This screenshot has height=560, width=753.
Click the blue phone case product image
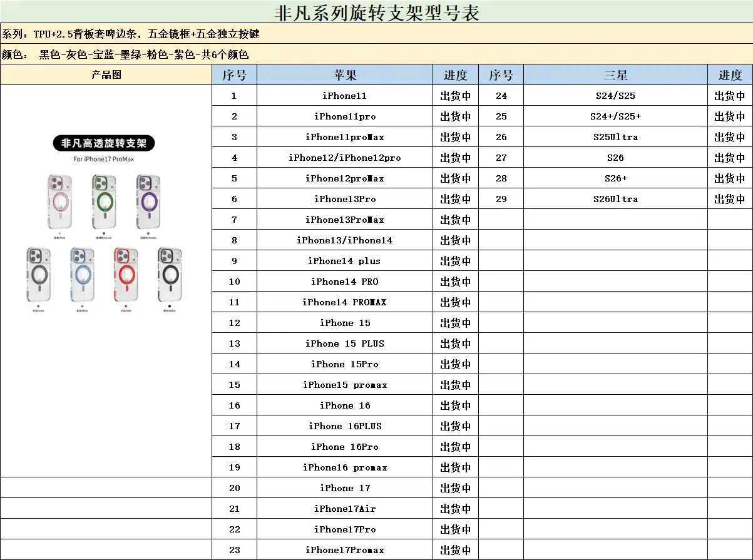pyautogui.click(x=81, y=274)
